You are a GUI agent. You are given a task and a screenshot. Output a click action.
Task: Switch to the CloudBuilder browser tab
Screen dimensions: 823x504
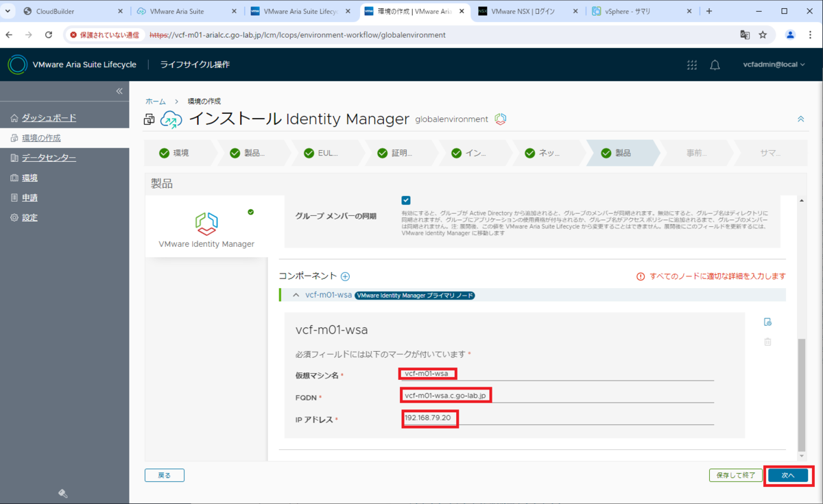73,11
